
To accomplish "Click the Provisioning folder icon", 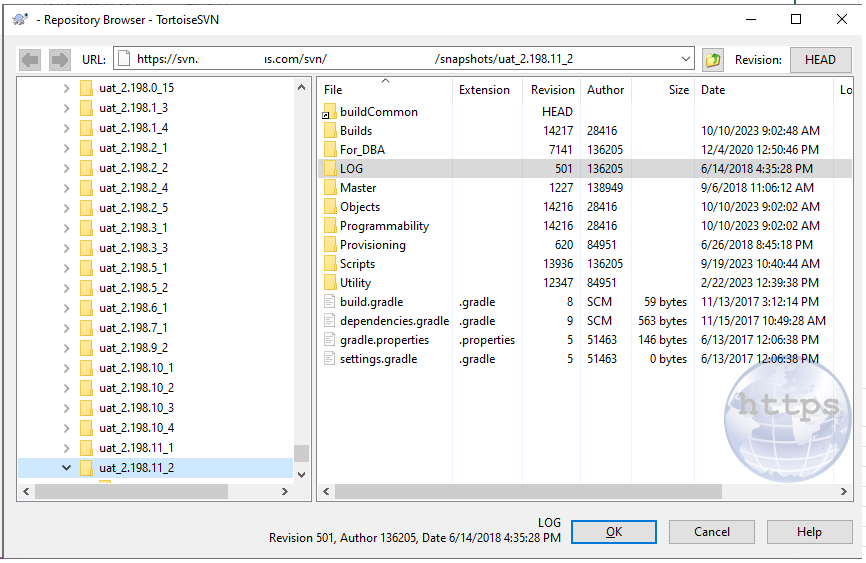I will click(330, 244).
